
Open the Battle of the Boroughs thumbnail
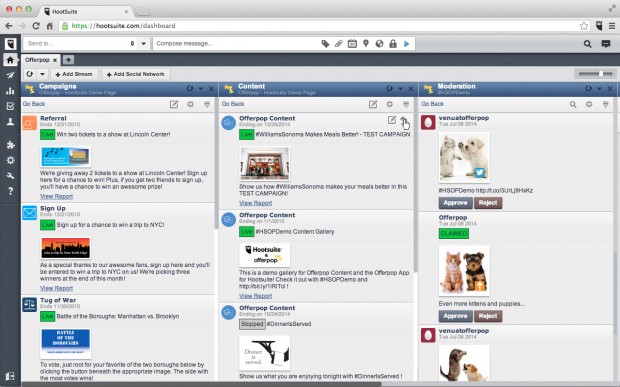pos(66,343)
